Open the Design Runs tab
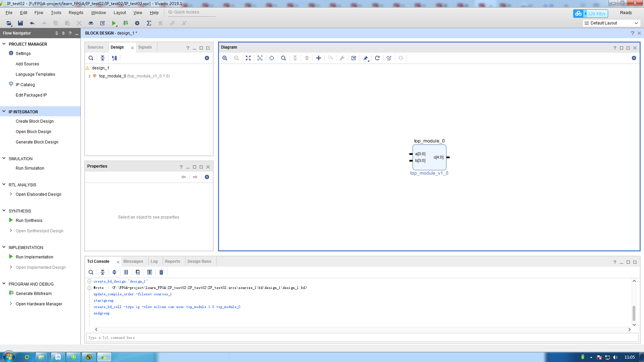This screenshot has width=644, height=362. 199,261
